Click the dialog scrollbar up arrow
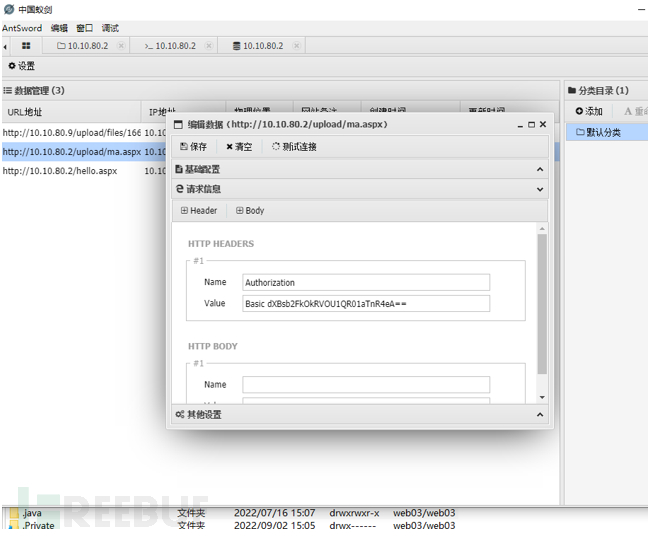 click(542, 229)
